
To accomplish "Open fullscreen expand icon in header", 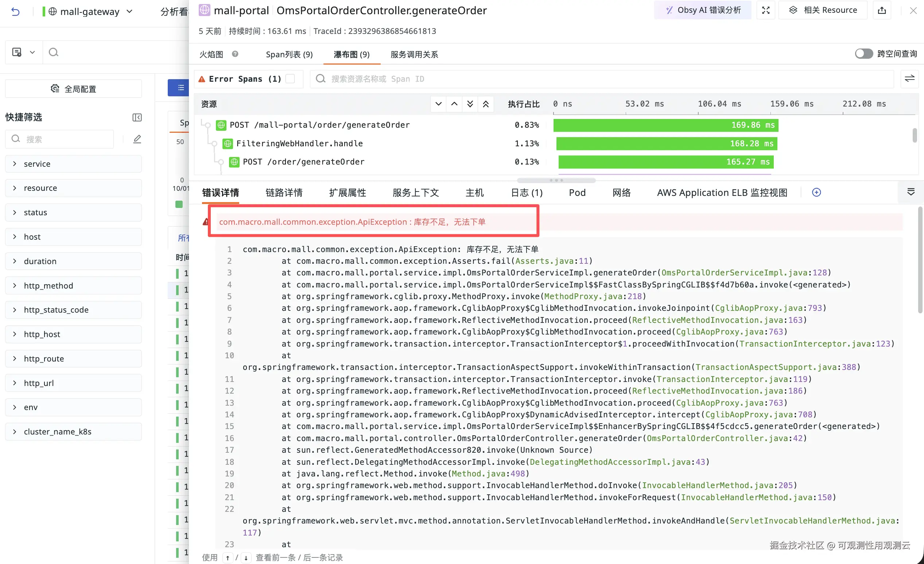I will pyautogui.click(x=765, y=10).
